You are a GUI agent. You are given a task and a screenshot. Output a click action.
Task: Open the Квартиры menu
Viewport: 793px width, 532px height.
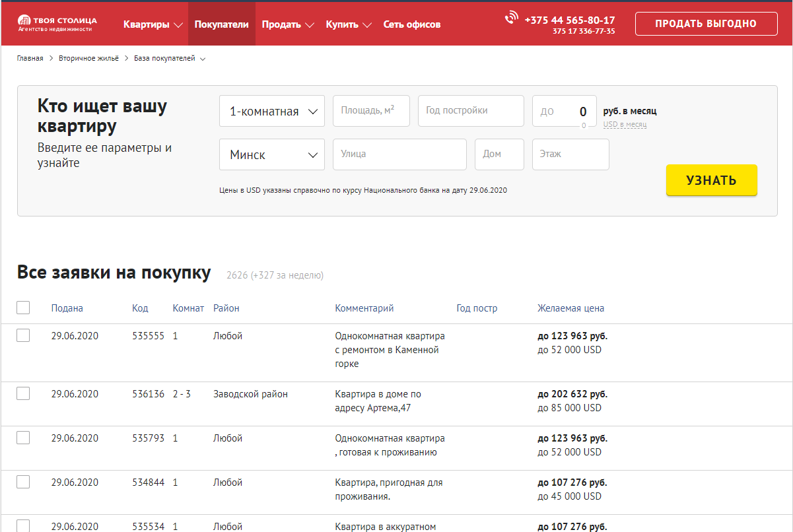[x=153, y=24]
